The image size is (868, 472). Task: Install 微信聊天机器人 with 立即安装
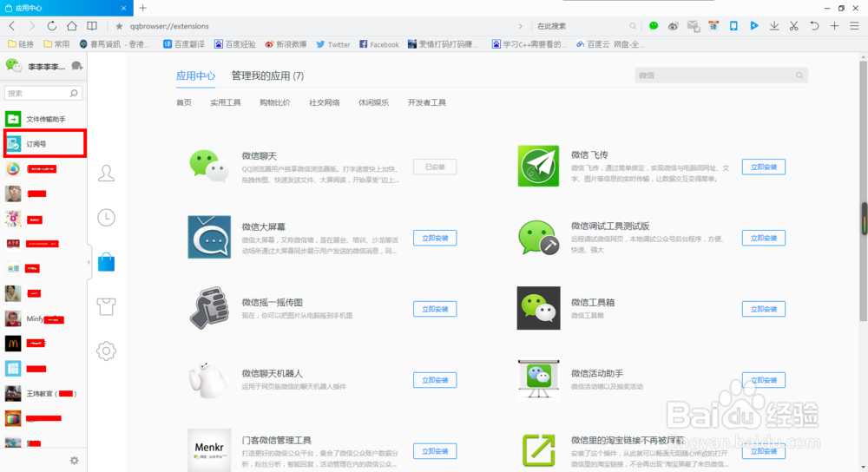[x=435, y=380]
